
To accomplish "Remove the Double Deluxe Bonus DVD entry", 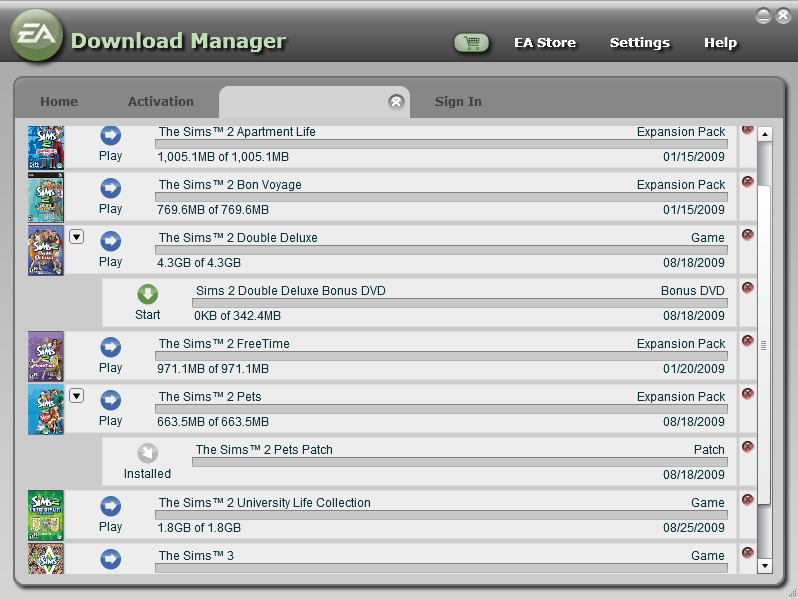I will 748,288.
